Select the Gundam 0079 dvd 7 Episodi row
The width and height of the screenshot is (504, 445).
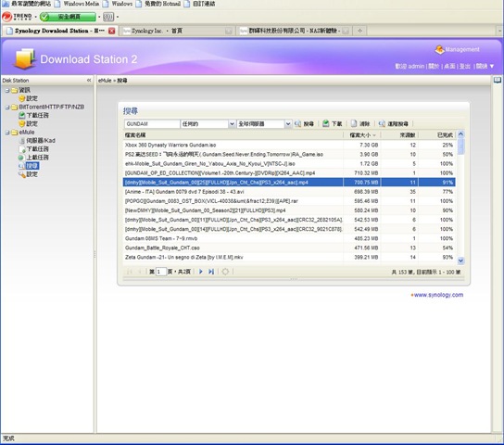289,192
